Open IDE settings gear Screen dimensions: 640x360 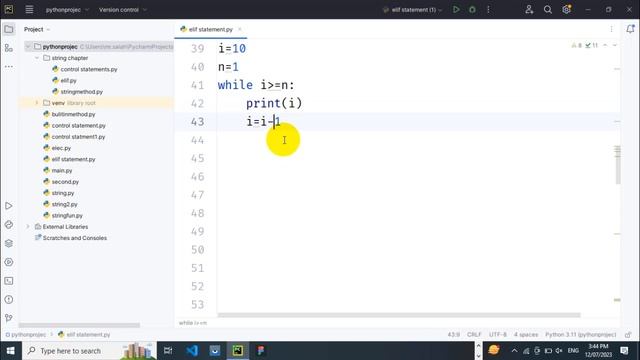pyautogui.click(x=567, y=9)
